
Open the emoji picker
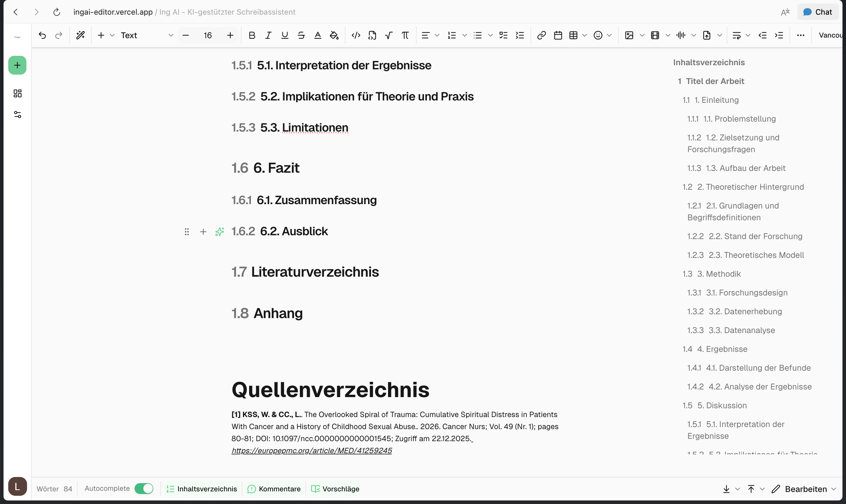598,35
